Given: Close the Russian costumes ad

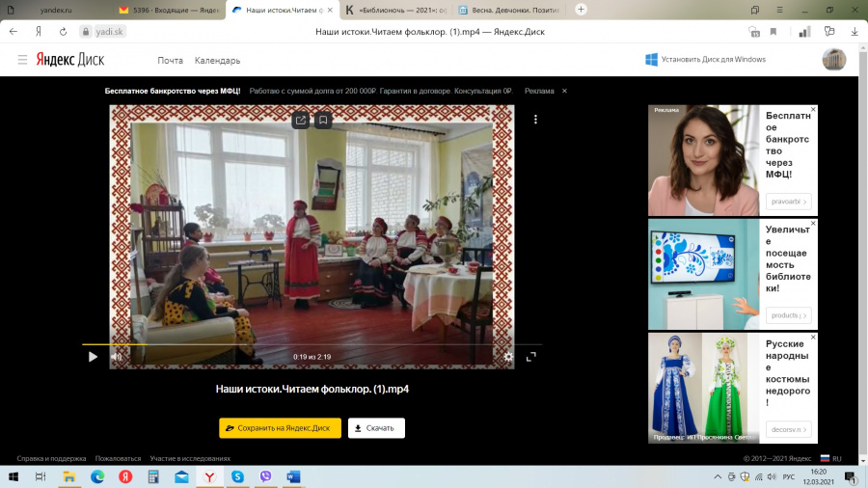Looking at the screenshot, I should click(813, 337).
